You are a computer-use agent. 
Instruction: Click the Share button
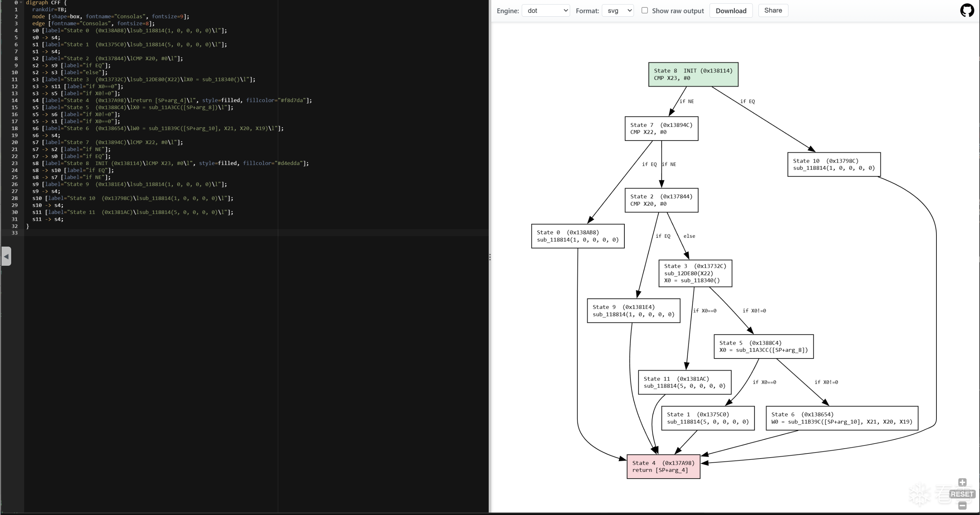click(x=773, y=10)
